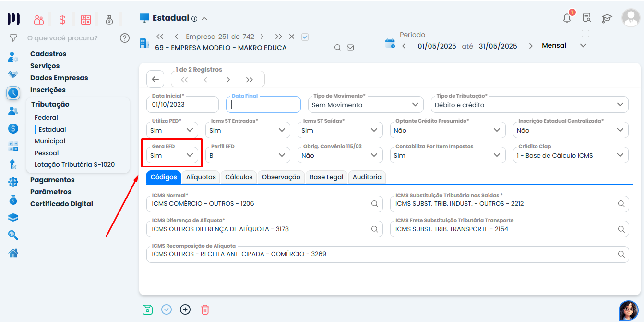Switch to the Auditoria tab
The width and height of the screenshot is (644, 322).
367,177
